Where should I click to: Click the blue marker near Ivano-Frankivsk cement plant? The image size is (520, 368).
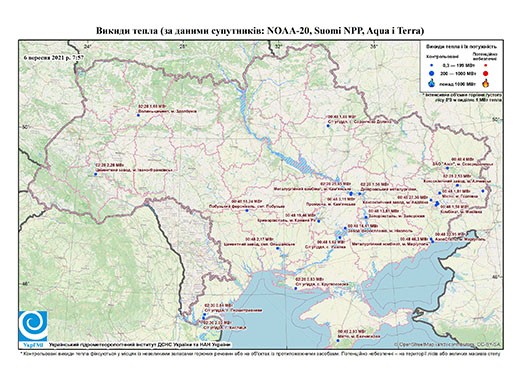pos(96,174)
